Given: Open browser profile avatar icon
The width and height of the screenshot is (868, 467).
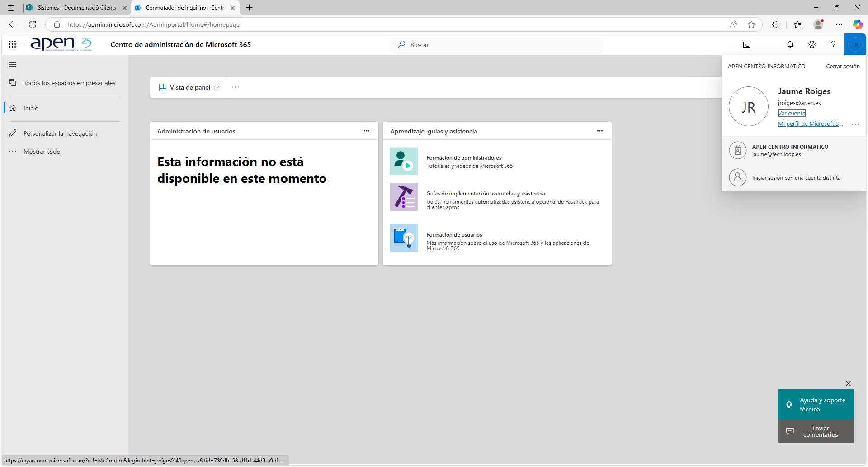Looking at the screenshot, I should (x=818, y=24).
